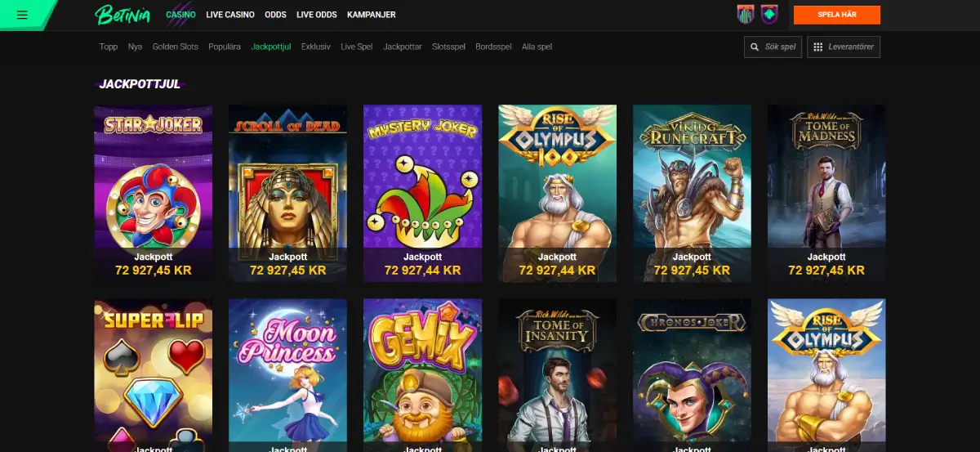
Task: Open the CASINO section
Action: click(180, 15)
